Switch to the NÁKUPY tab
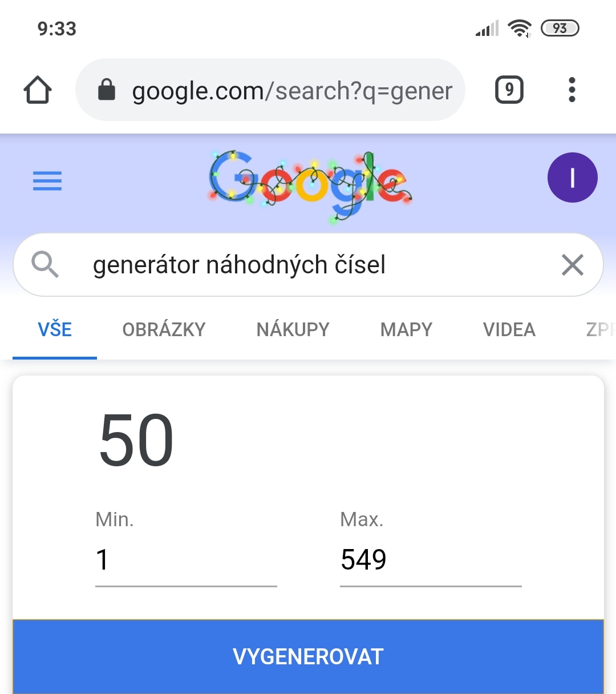The height and width of the screenshot is (694, 616). tap(293, 330)
